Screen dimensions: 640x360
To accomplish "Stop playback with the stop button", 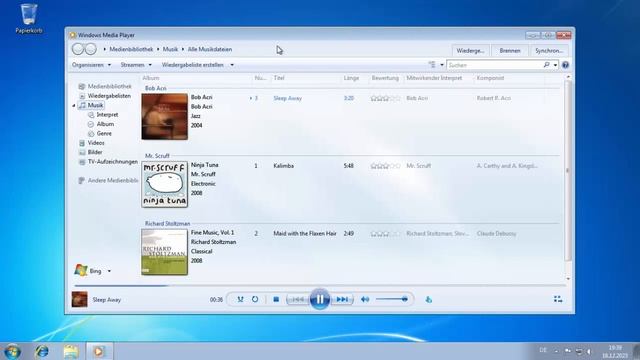I will (x=276, y=299).
